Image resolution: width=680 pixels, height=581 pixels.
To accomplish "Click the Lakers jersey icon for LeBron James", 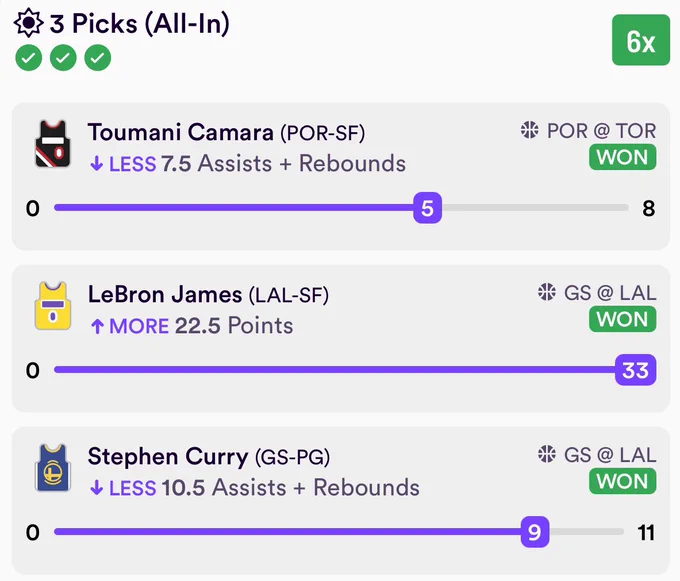I will [52, 306].
